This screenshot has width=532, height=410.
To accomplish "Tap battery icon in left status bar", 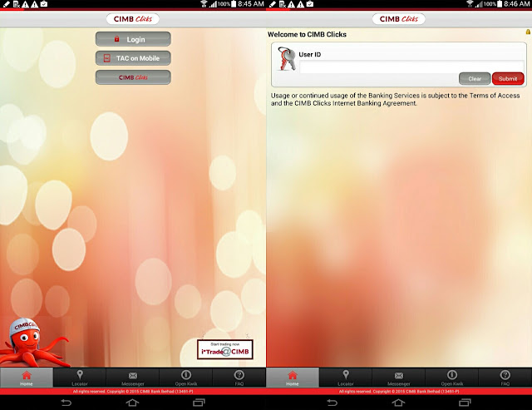I will (234, 4).
